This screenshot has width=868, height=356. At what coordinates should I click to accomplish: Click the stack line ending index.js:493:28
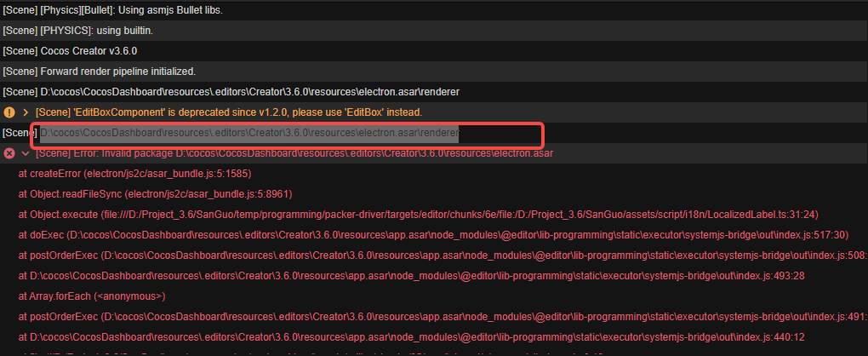coord(411,276)
